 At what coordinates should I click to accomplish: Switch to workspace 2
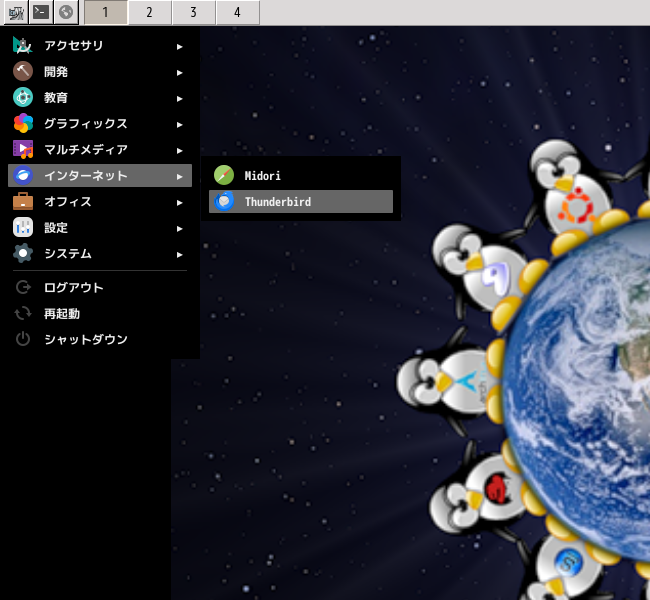tap(150, 12)
